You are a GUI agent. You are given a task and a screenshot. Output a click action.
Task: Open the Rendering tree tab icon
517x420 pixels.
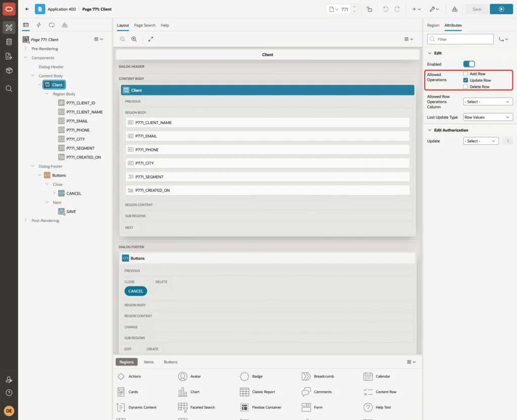coord(26,25)
